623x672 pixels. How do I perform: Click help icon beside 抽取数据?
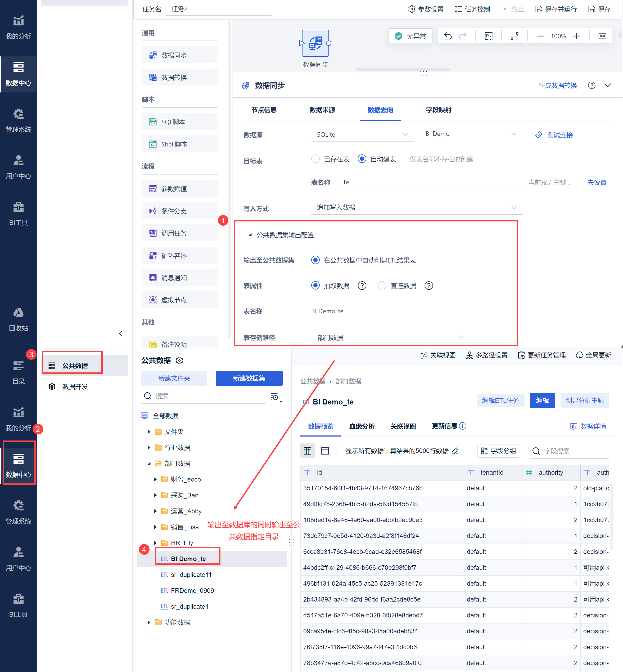coord(362,286)
